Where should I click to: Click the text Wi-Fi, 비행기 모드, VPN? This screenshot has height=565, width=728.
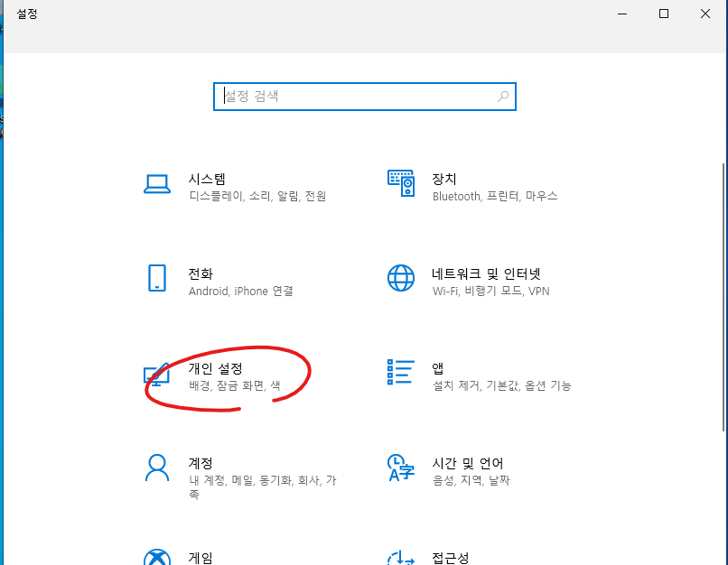tap(491, 291)
